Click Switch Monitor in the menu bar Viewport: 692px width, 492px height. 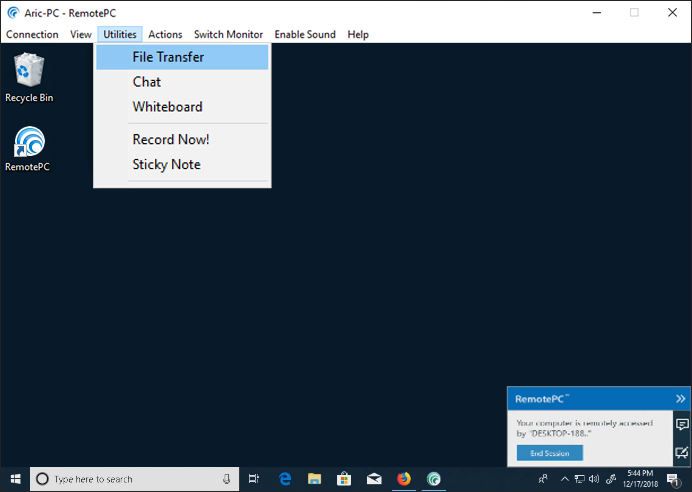(228, 34)
